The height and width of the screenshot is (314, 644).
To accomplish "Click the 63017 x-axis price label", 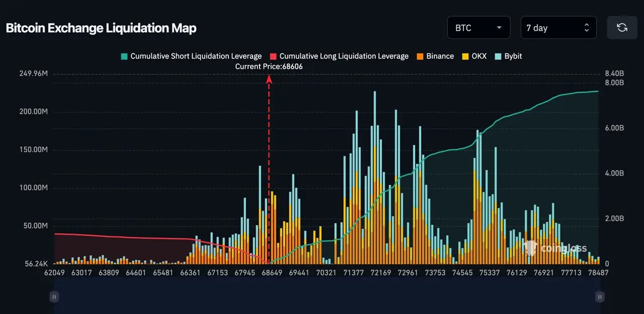I will click(81, 273).
